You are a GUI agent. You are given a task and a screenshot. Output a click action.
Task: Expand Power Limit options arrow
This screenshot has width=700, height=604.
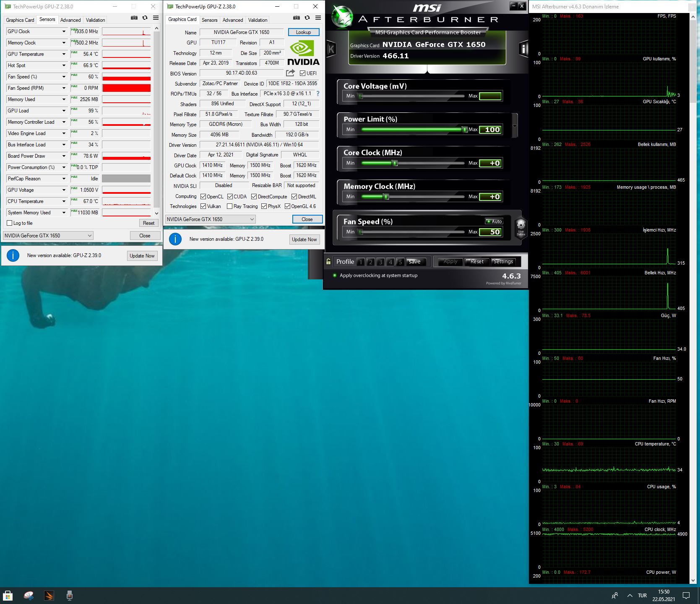click(x=515, y=126)
